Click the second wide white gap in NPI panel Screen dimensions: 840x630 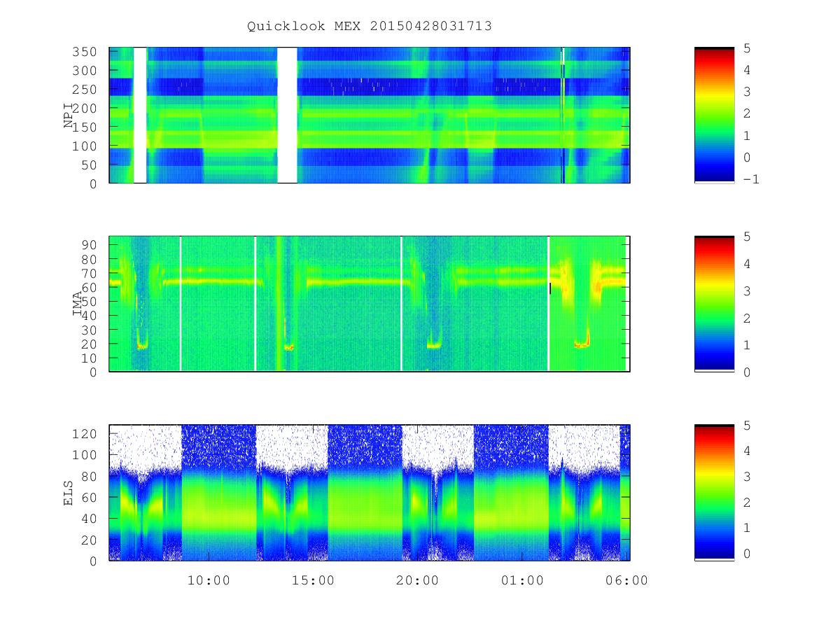tap(287, 115)
